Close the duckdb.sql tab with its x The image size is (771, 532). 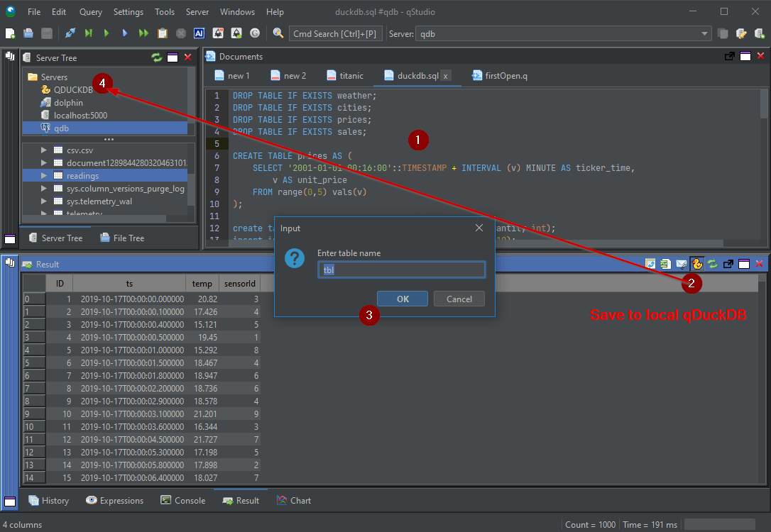coord(445,76)
